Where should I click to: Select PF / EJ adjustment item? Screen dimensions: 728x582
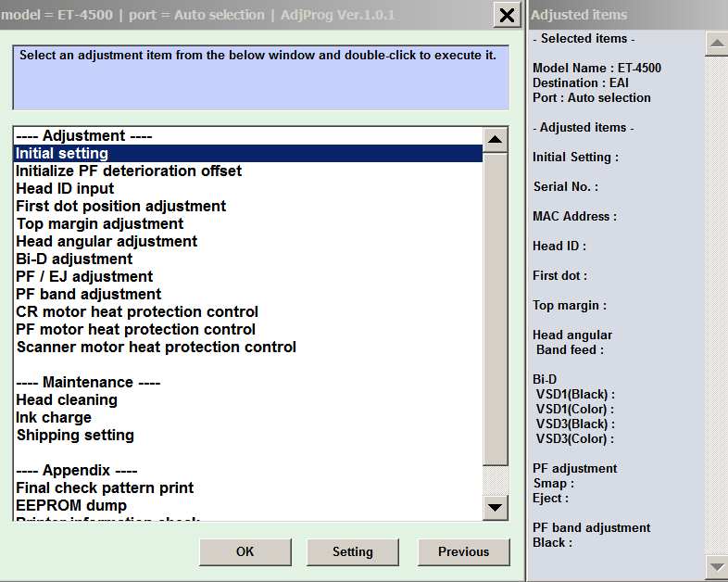[x=248, y=277]
